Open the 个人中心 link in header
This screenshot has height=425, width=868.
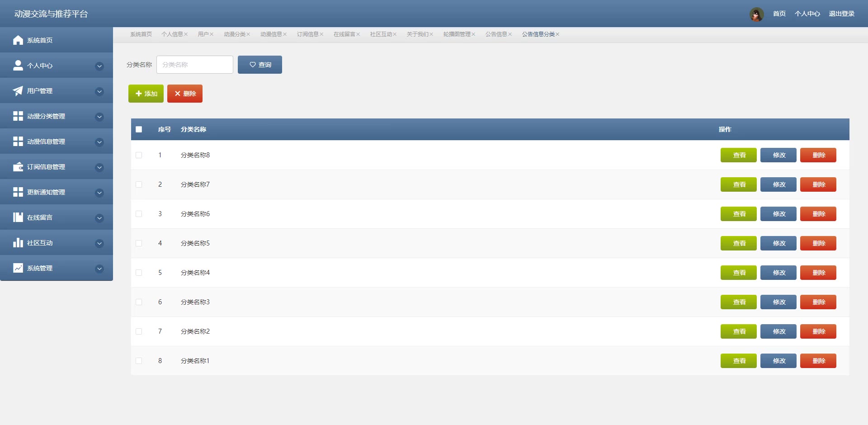[x=807, y=14]
